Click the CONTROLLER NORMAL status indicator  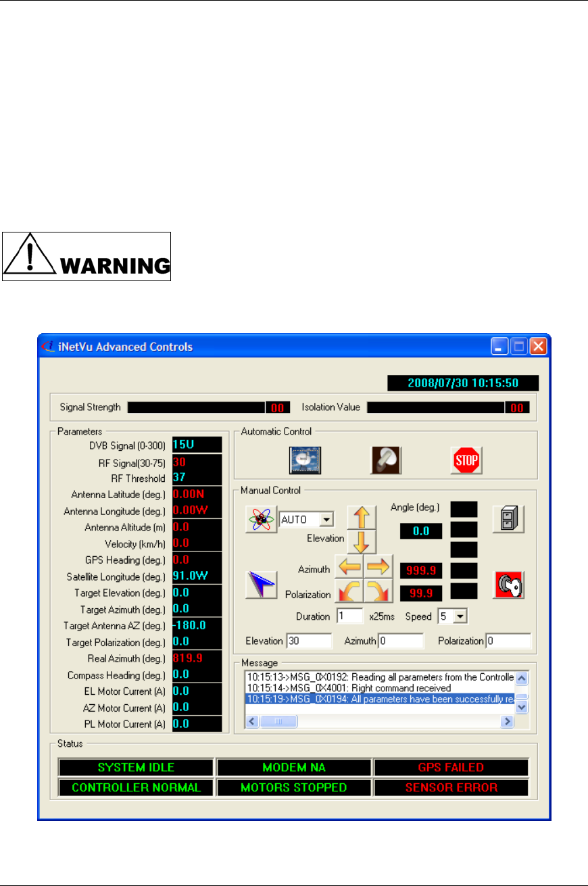point(136,788)
